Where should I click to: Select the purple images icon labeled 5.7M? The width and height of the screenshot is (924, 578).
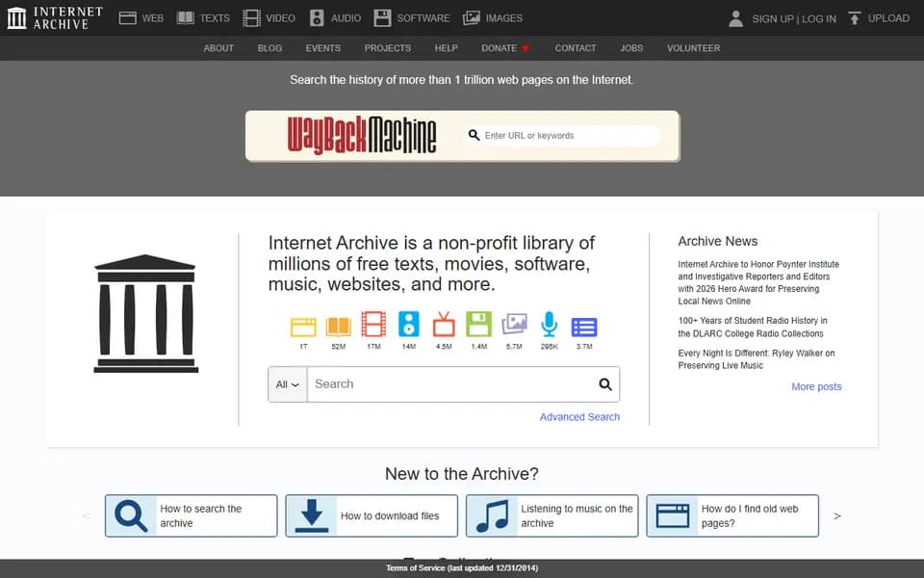tap(514, 325)
